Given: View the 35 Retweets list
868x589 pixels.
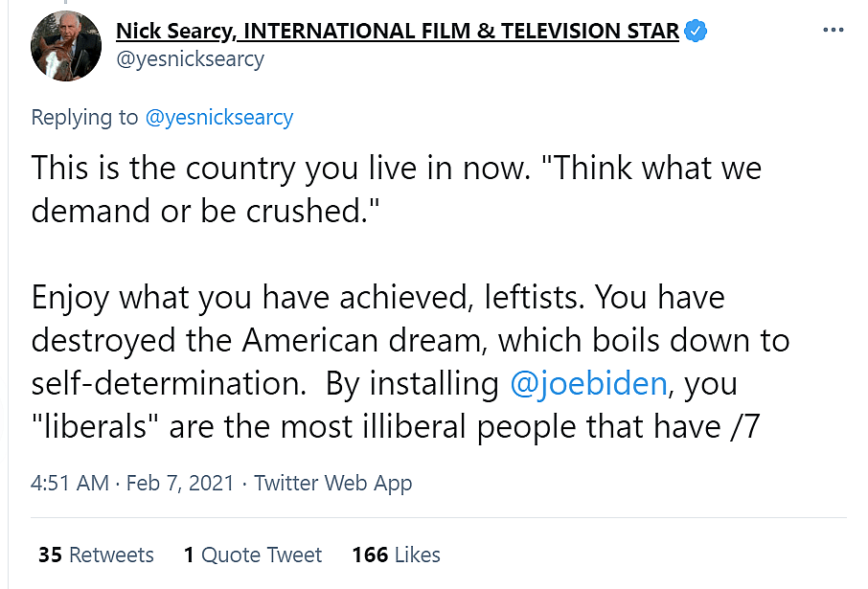Looking at the screenshot, I should (x=96, y=555).
